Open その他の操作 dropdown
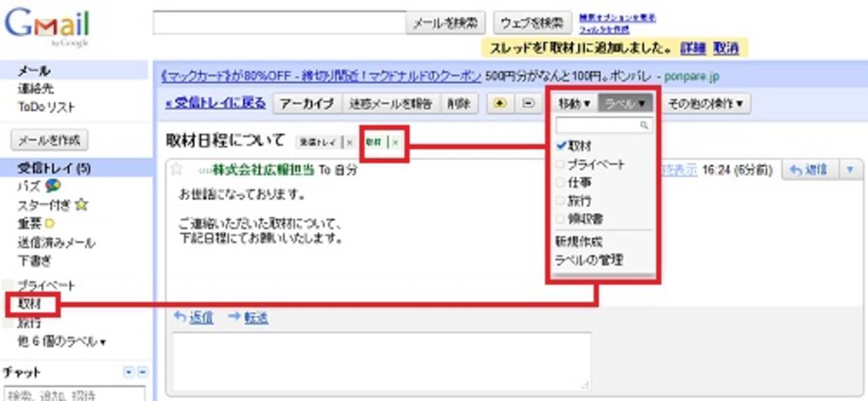 coord(706,104)
